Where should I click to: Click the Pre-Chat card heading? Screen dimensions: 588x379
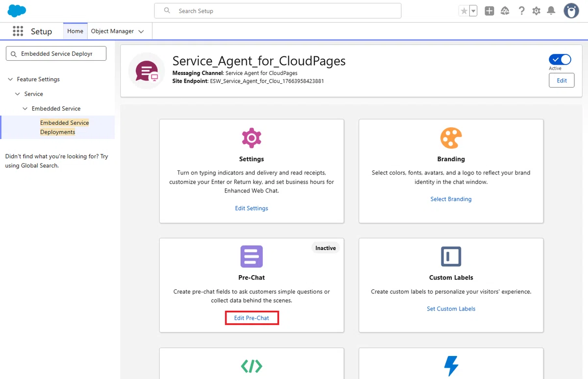coord(251,278)
